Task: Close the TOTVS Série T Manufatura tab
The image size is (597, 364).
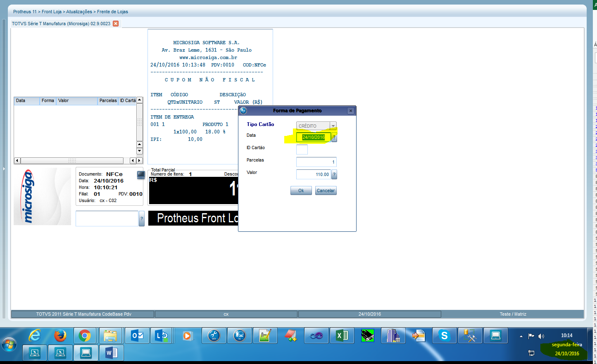Action: 116,24
